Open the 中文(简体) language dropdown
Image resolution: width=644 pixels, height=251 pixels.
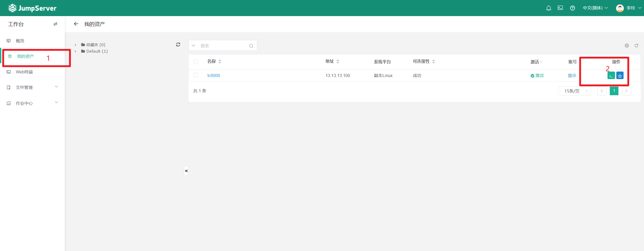(x=595, y=8)
